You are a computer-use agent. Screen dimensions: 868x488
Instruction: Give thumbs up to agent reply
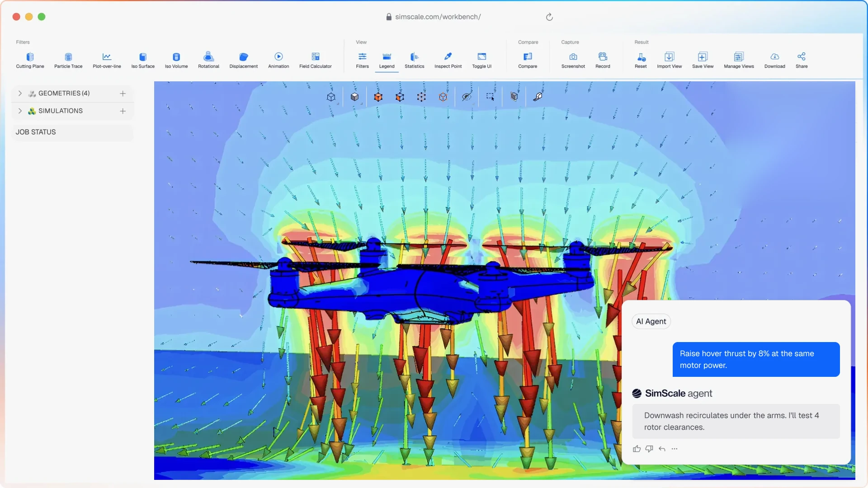[637, 449]
